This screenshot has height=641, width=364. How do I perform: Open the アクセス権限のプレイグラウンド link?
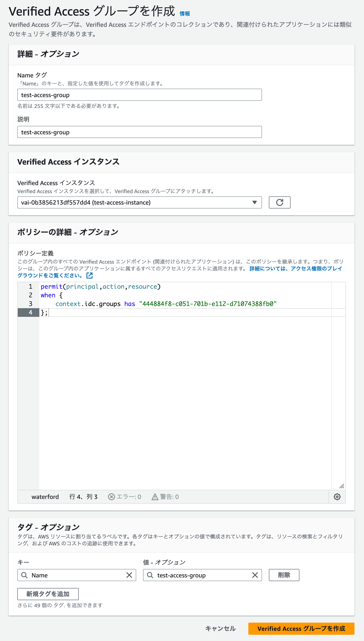[295, 269]
